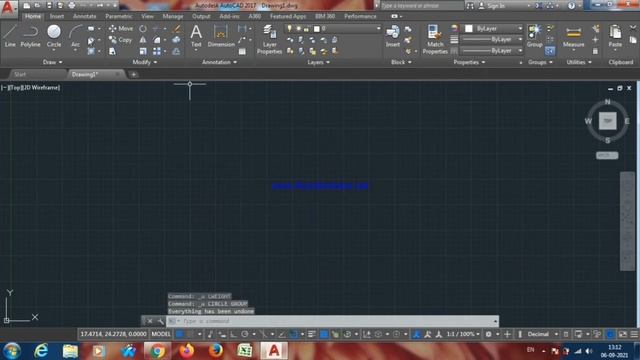Click the customization wrench icon on command line
This screenshot has width=640, height=360.
(x=160, y=321)
